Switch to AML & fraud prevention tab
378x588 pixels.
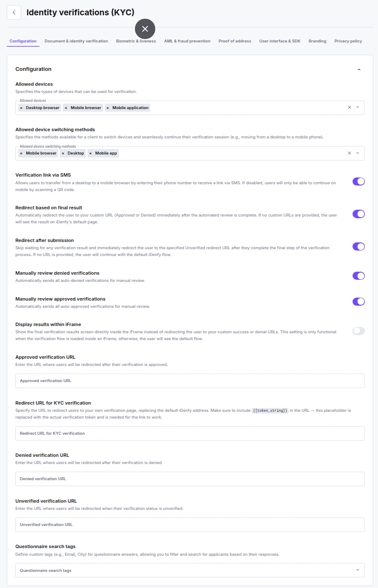coord(187,41)
